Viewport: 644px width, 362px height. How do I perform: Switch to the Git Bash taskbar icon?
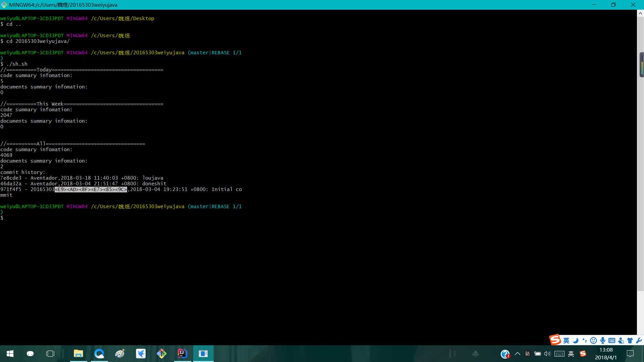[x=162, y=354]
